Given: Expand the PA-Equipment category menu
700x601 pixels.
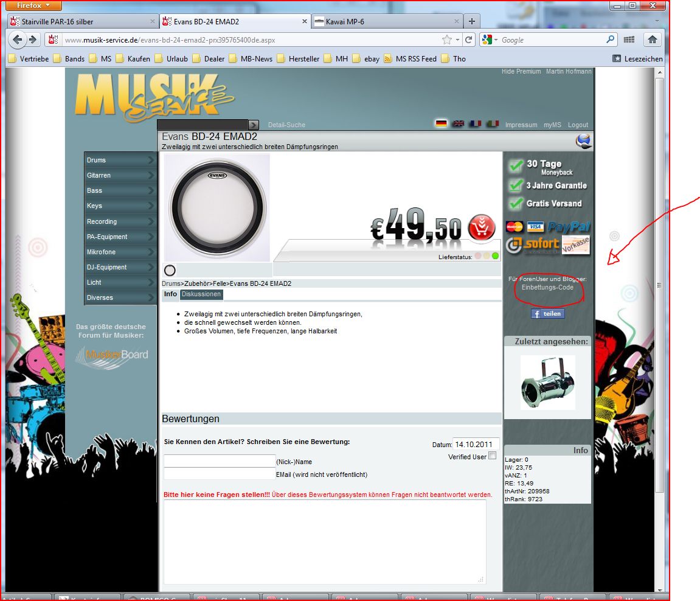Looking at the screenshot, I should 120,237.
